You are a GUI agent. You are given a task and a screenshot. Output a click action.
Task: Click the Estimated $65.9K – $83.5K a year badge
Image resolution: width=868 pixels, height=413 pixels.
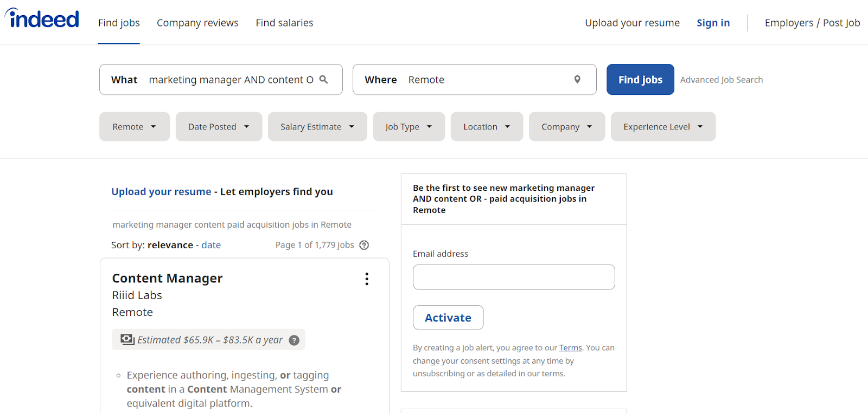pyautogui.click(x=208, y=340)
